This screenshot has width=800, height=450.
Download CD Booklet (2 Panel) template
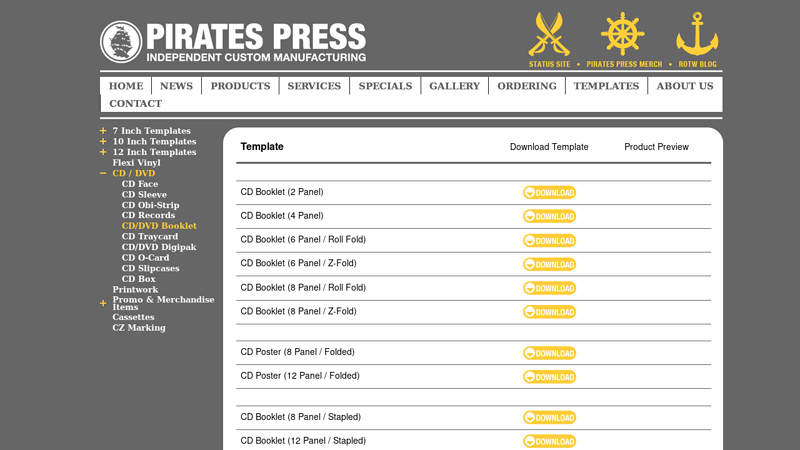pyautogui.click(x=549, y=192)
